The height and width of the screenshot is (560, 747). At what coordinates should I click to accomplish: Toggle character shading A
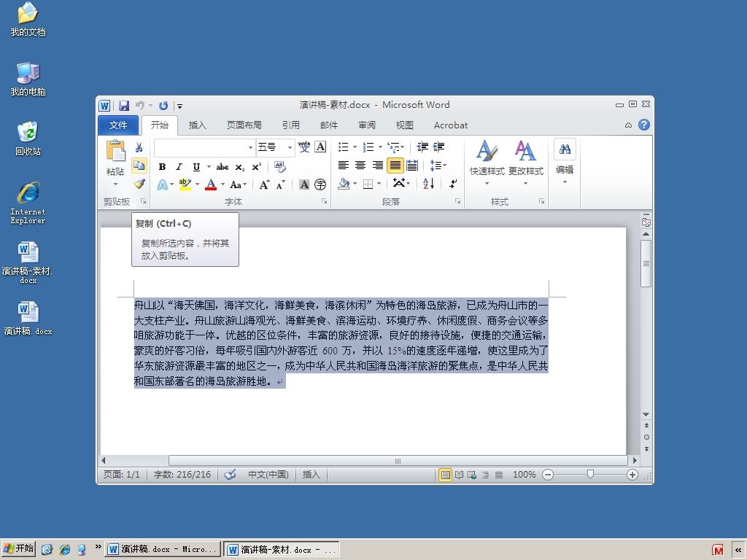coord(304,184)
